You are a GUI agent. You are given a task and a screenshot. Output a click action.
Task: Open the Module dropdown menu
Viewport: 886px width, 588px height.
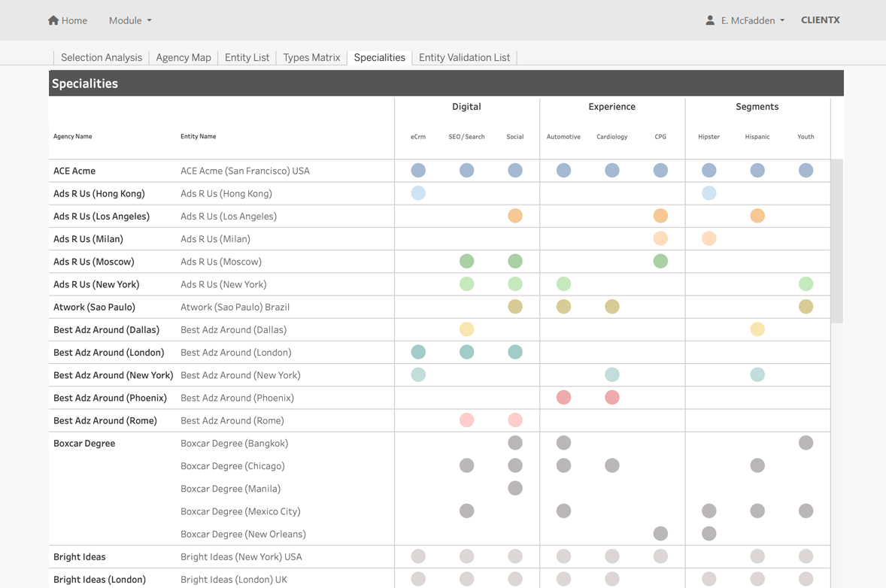(131, 20)
